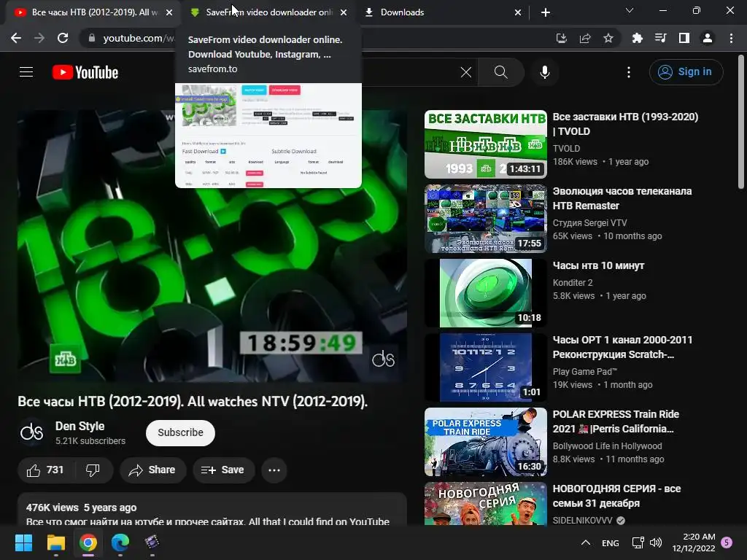This screenshot has height=560, width=747.
Task: Click the share page icon in address bar
Action: coord(585,38)
